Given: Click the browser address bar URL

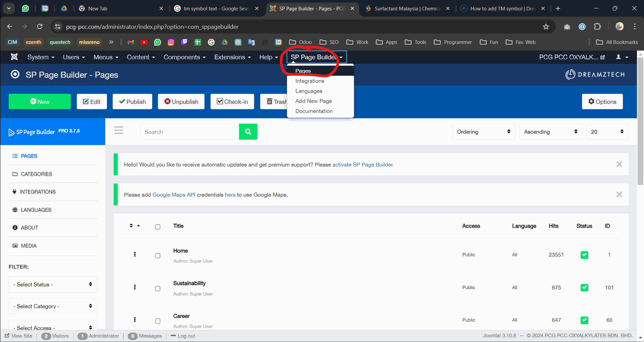Looking at the screenshot, I should click(152, 26).
